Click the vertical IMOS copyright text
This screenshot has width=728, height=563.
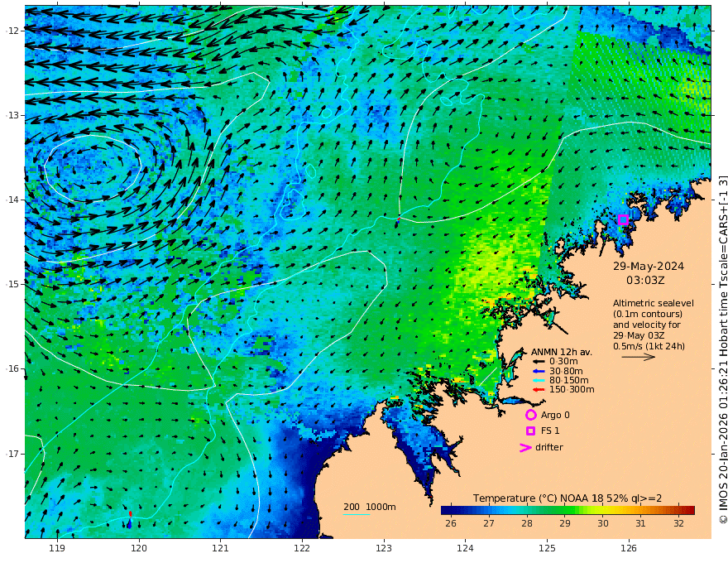point(722,349)
